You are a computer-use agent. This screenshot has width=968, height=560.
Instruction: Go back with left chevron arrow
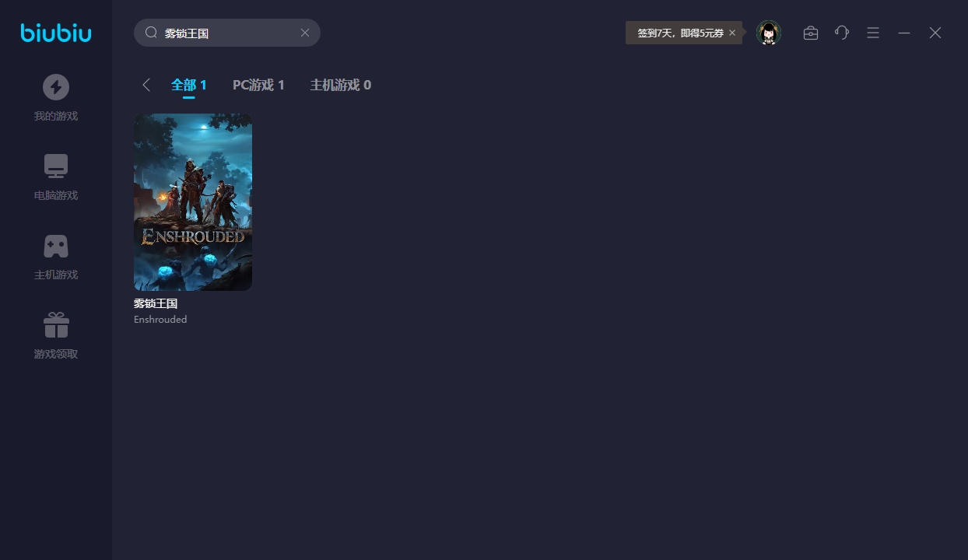point(146,85)
